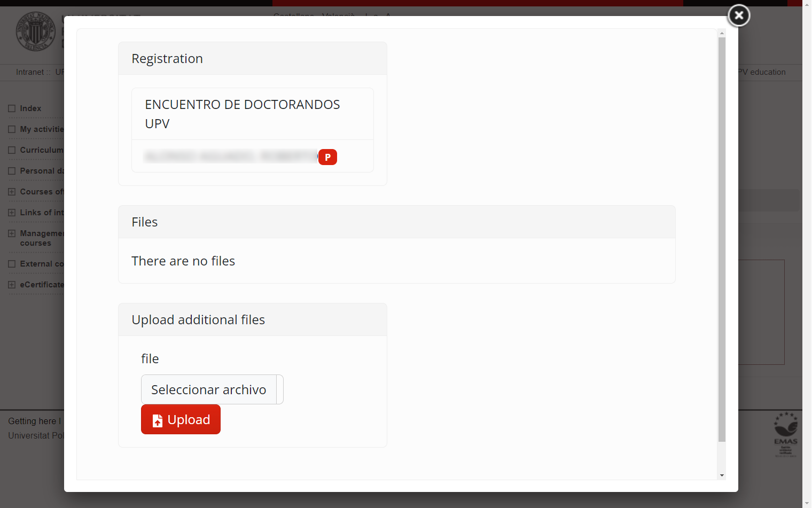Open External courses in the sidebar
The height and width of the screenshot is (508, 812).
pos(41,264)
